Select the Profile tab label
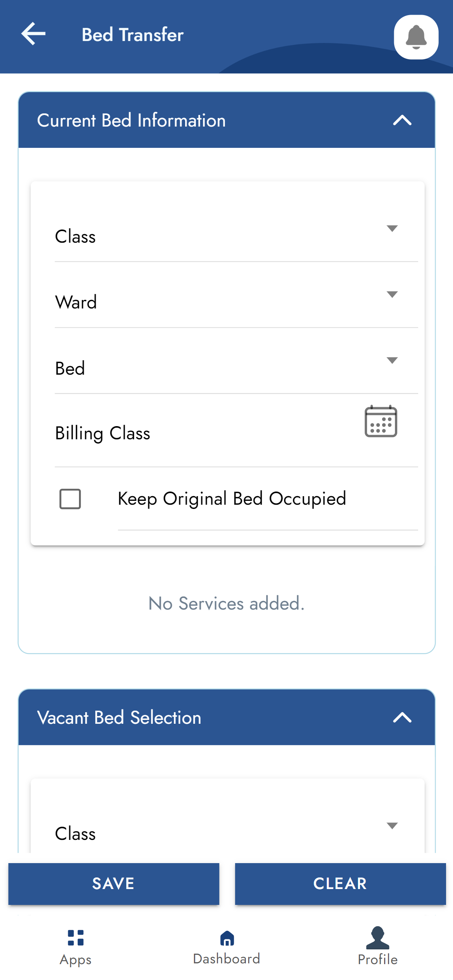 click(x=377, y=960)
